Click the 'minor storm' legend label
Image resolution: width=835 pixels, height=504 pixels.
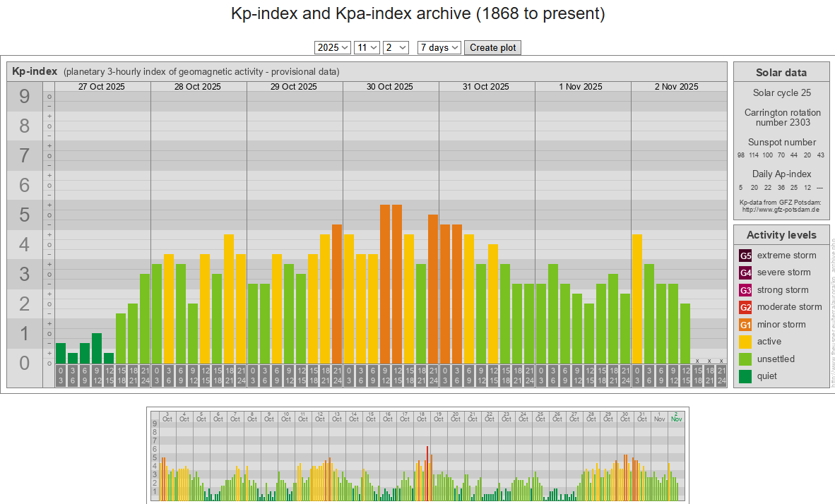(x=781, y=324)
